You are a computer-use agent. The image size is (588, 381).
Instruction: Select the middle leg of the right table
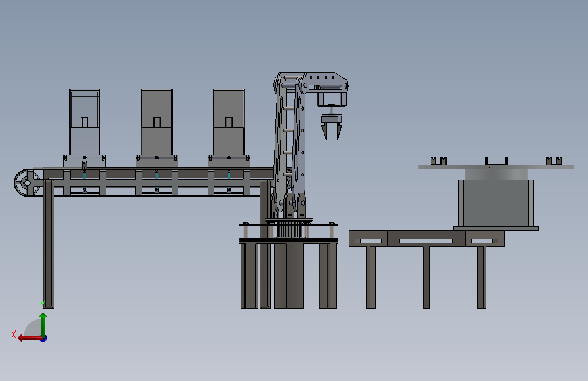click(427, 277)
